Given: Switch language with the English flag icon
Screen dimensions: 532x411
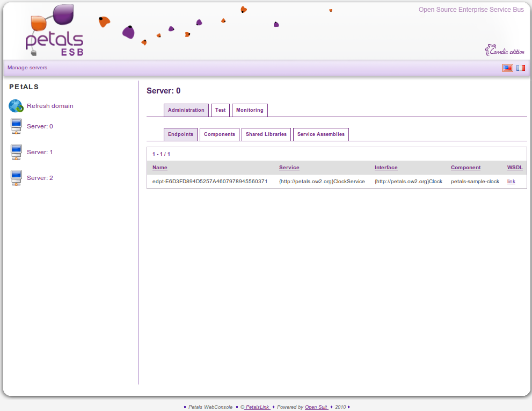Looking at the screenshot, I should coord(507,68).
